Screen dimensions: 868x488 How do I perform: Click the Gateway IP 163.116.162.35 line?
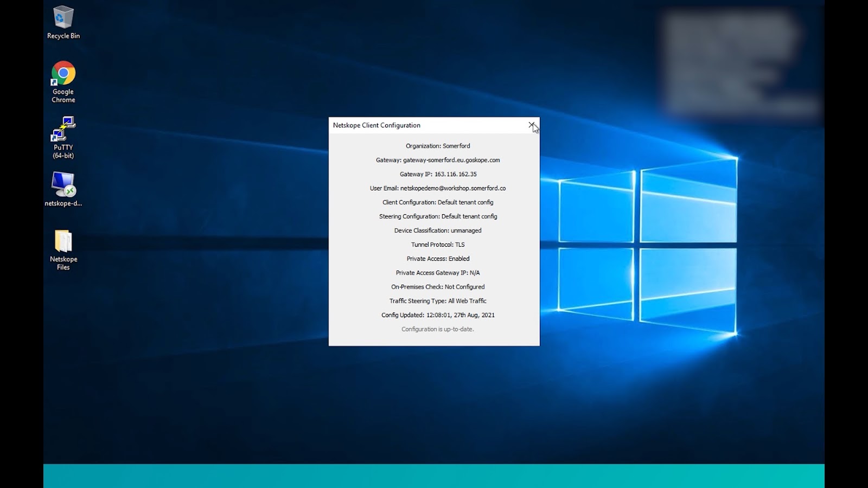[x=438, y=174]
